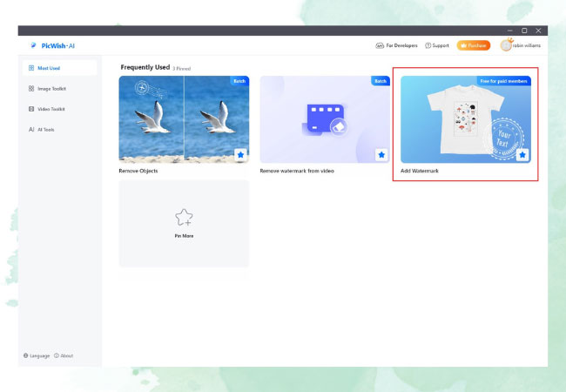Image resolution: width=566 pixels, height=392 pixels.
Task: Open the Language selector
Action: (37, 355)
